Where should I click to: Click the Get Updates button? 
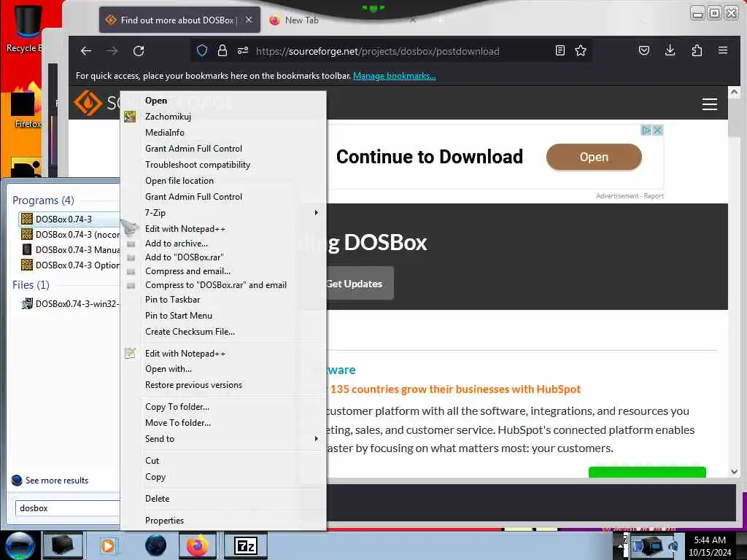coord(355,284)
